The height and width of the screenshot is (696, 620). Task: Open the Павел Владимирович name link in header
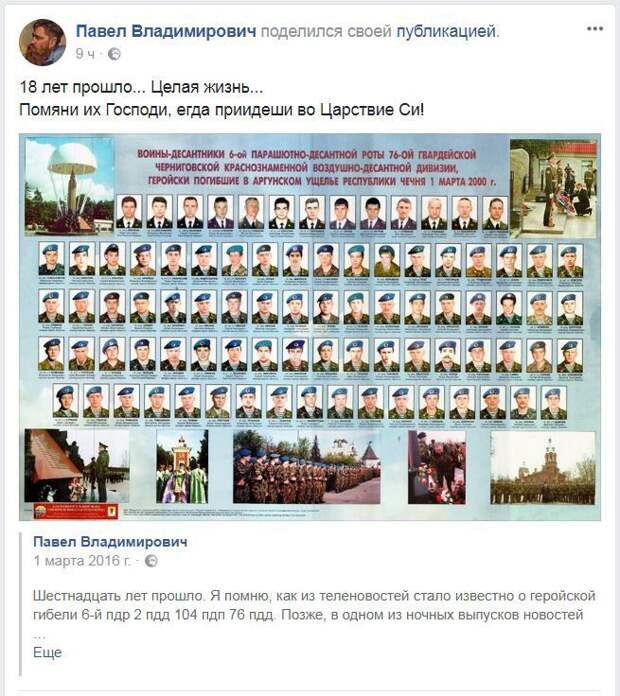pyautogui.click(x=166, y=31)
